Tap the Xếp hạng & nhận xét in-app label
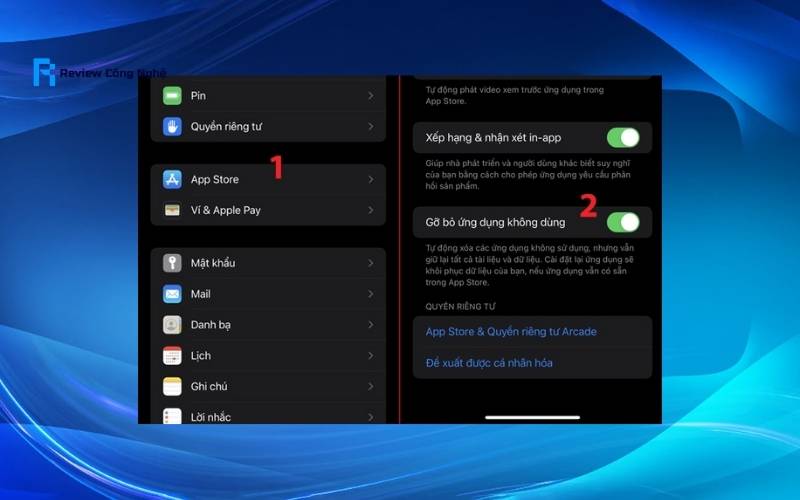The width and height of the screenshot is (800, 500). [493, 138]
